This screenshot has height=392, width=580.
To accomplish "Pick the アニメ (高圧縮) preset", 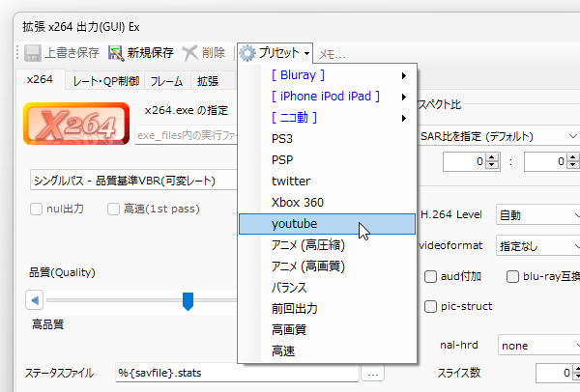I will click(328, 245).
